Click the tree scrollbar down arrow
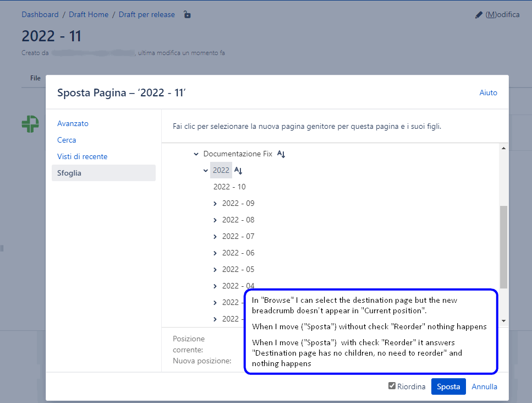Viewport: 532px width, 403px height. (503, 321)
